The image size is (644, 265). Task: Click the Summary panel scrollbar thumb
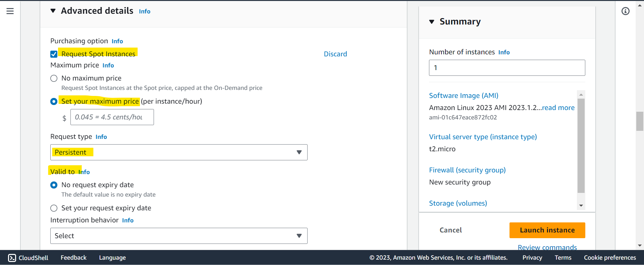[x=581, y=146]
